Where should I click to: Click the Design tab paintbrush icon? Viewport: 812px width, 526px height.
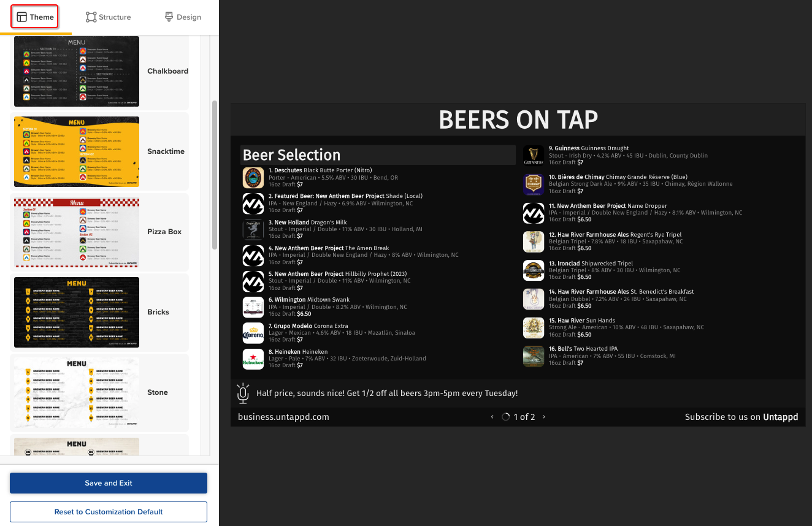coord(169,17)
